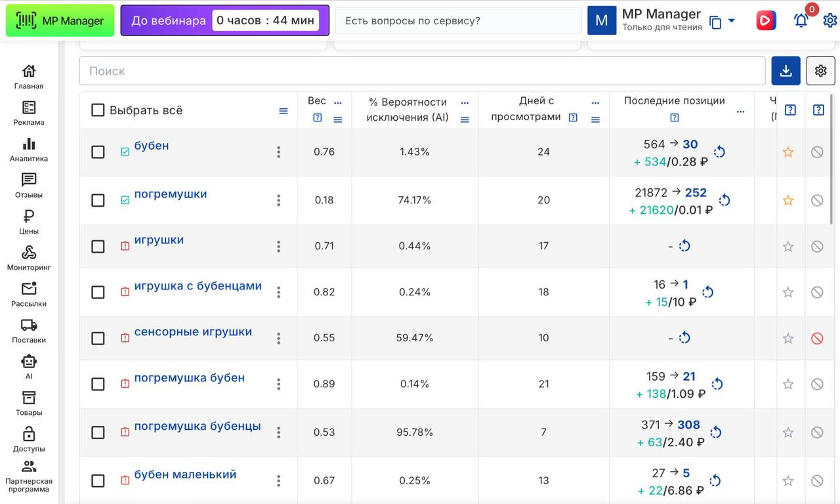
Task: Click the 'До вебинара' countdown button
Action: pyautogui.click(x=224, y=20)
